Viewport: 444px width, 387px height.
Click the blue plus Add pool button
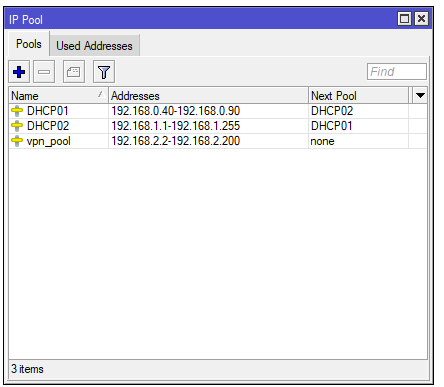click(19, 72)
